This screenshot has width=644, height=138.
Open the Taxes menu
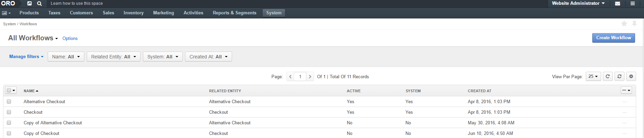(54, 13)
